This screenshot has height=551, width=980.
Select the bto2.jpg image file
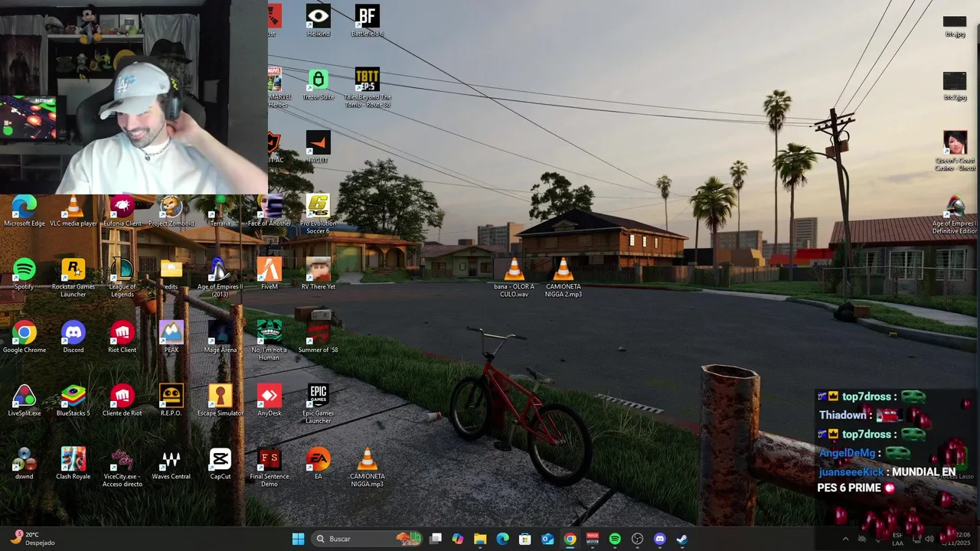[955, 86]
